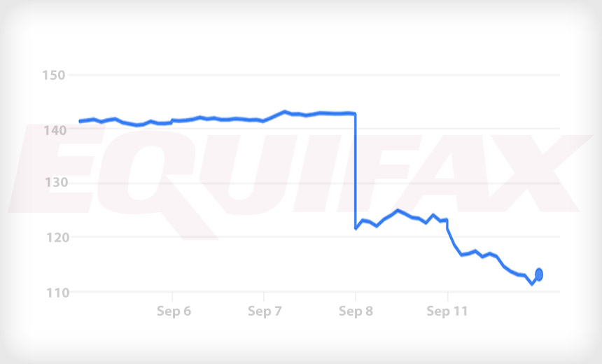Select the Sep 8 date label
The image size is (602, 364).
click(x=356, y=311)
